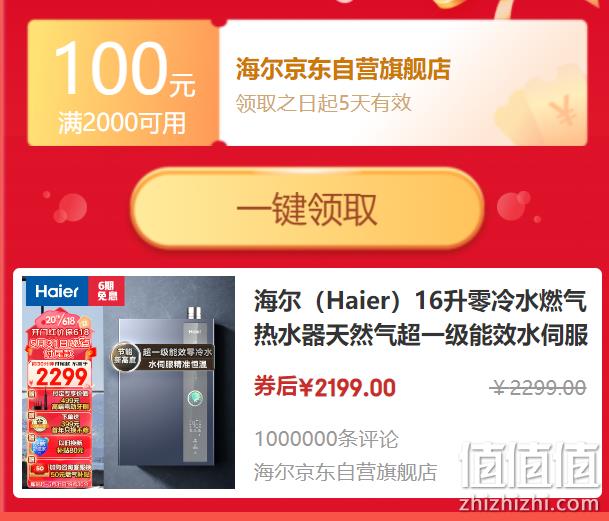Viewport: 609px width, 521px height.
Task: Select the 节能新高度 round badge
Action: coord(125,357)
